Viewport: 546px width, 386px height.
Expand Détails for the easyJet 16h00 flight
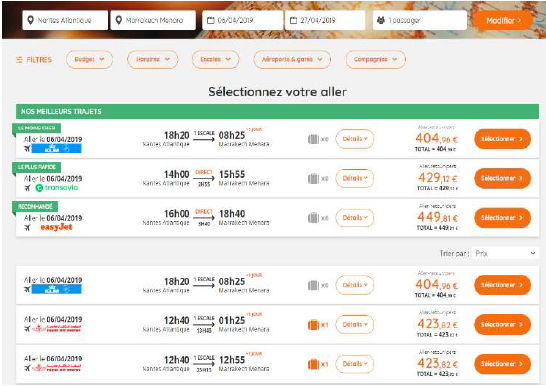click(x=354, y=218)
